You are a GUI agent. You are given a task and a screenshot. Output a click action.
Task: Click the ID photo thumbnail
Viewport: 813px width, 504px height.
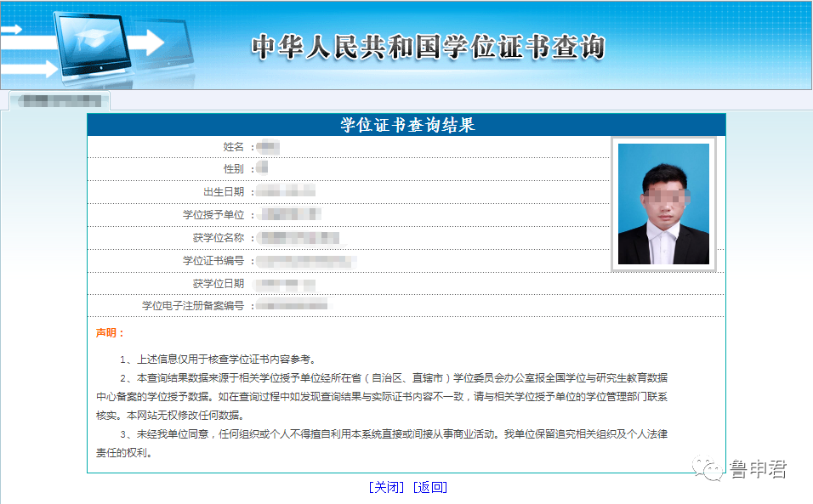[663, 204]
